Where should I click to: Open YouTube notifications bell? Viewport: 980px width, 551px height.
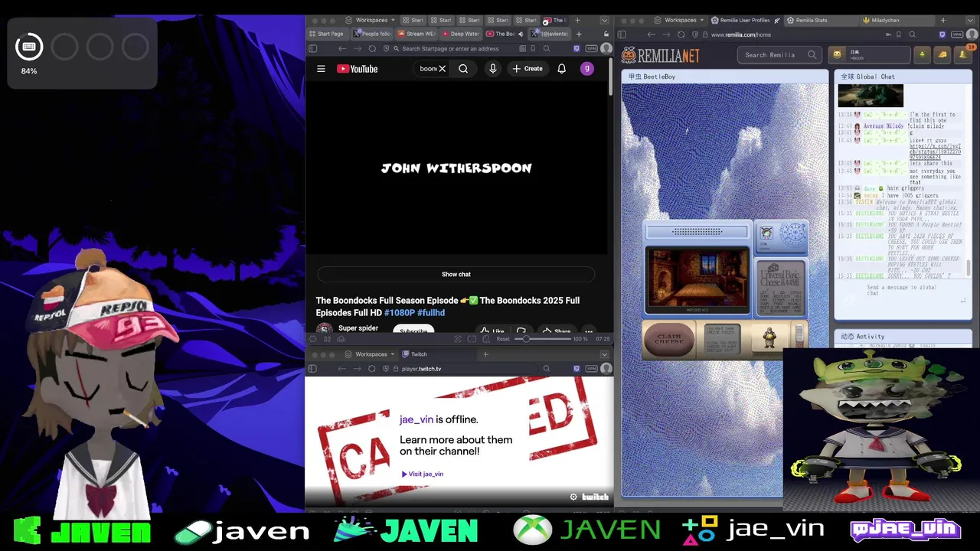pyautogui.click(x=561, y=69)
